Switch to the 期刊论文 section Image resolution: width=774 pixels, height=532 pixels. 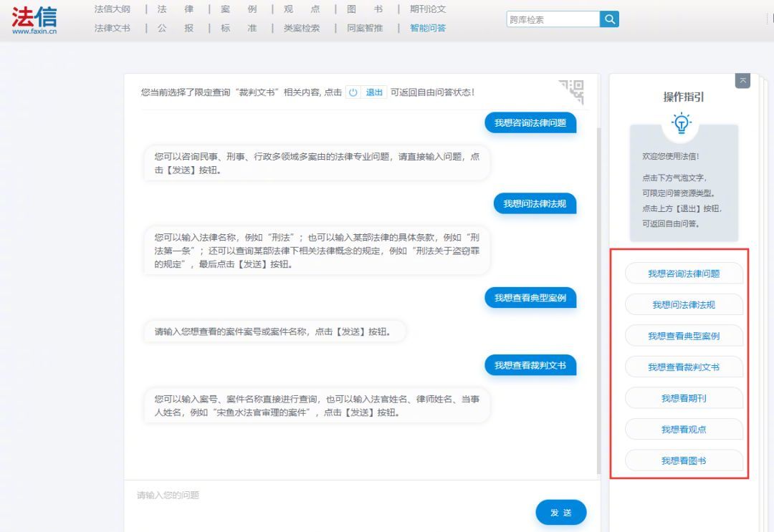pyautogui.click(x=429, y=9)
